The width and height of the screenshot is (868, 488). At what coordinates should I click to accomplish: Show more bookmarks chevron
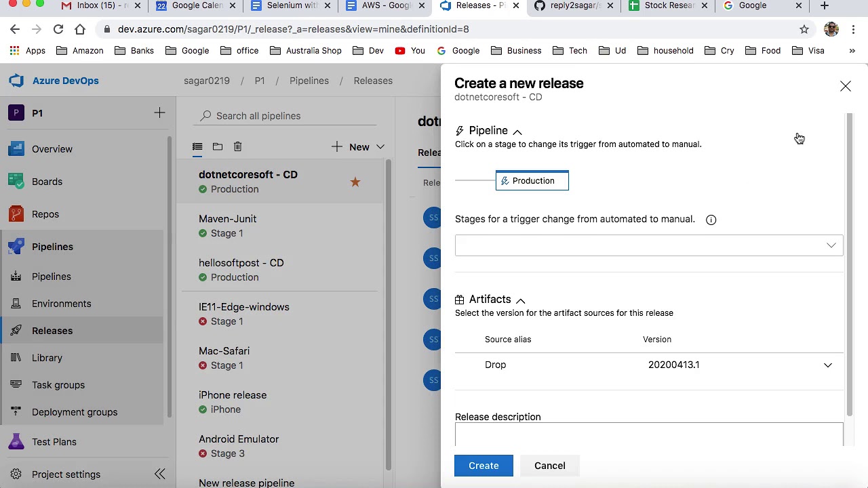[852, 51]
